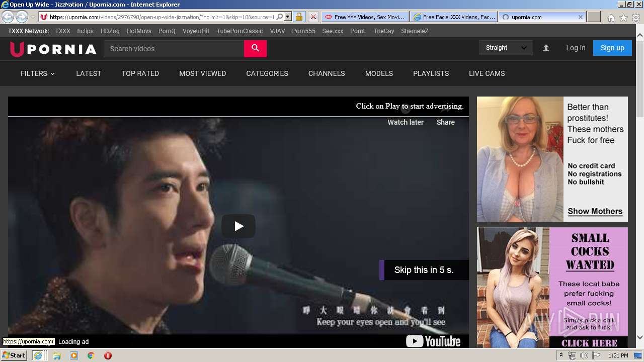
Task: Click the security lock icon
Action: (x=299, y=17)
